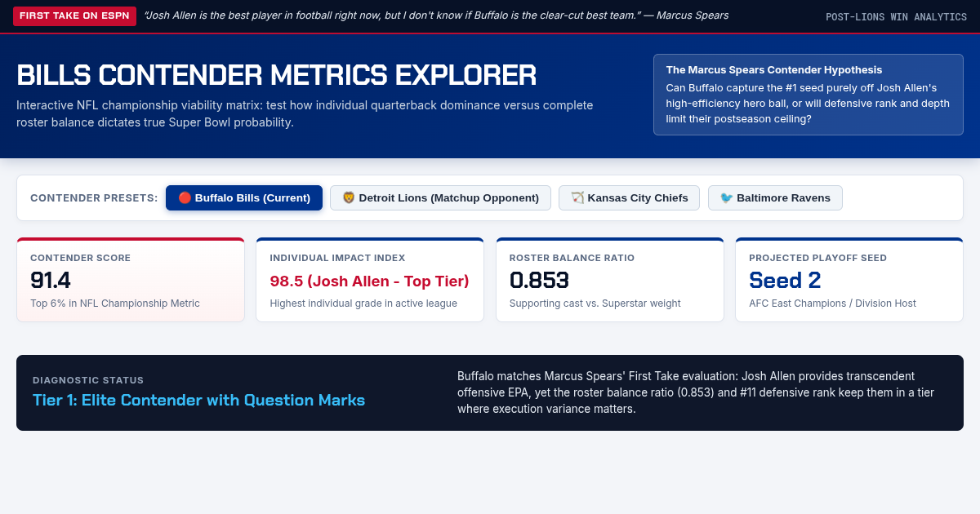Click the bow-and-arrow icon on Chiefs preset
The image size is (980, 514).
tap(577, 197)
